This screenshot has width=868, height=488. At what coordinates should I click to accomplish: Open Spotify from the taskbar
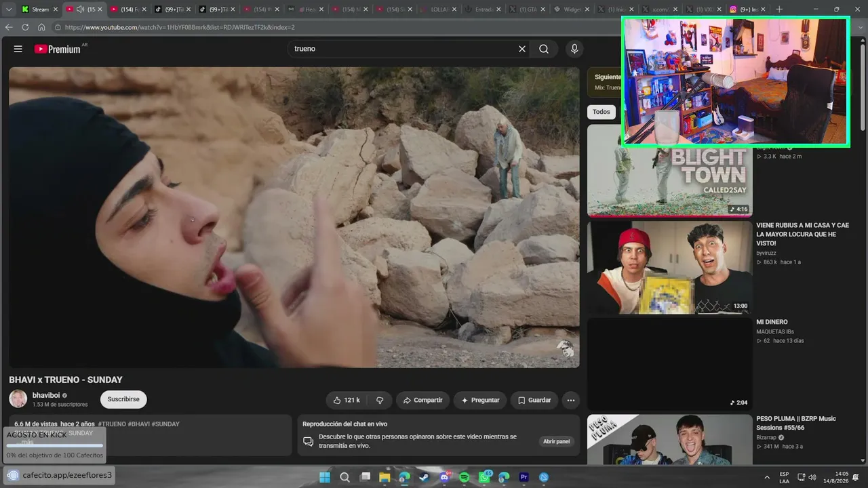click(464, 477)
